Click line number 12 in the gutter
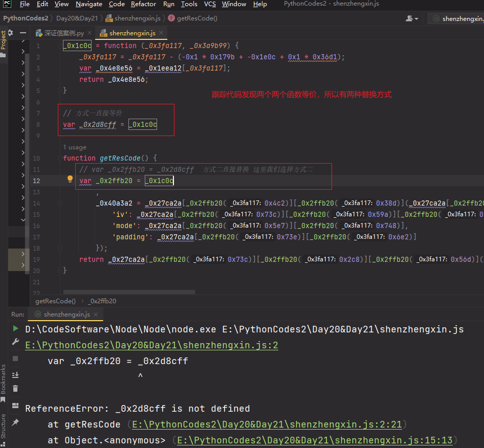Screen dimensions: 484x448 [36, 181]
